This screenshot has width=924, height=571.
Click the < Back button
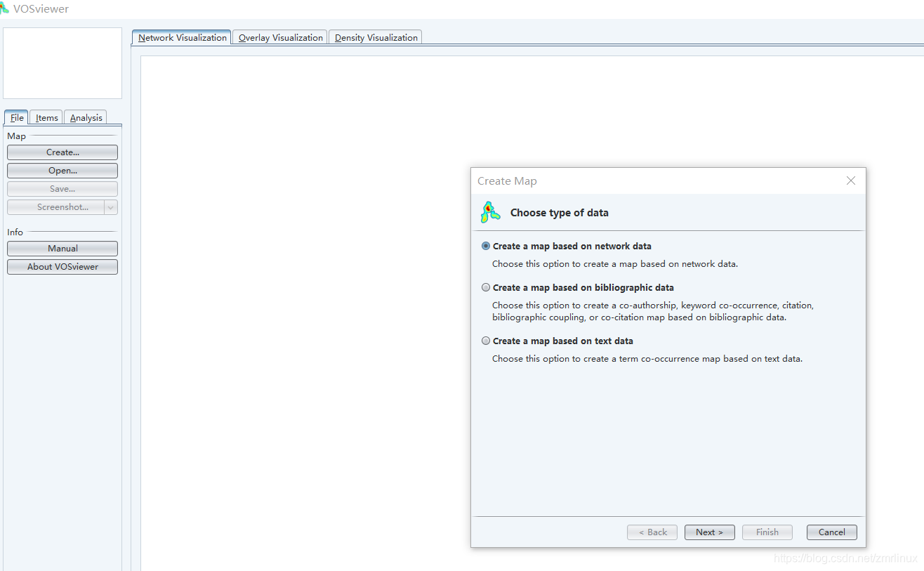point(652,532)
